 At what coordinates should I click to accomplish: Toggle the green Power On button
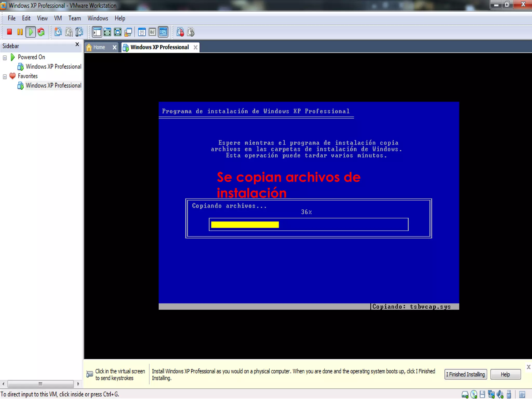tap(31, 32)
